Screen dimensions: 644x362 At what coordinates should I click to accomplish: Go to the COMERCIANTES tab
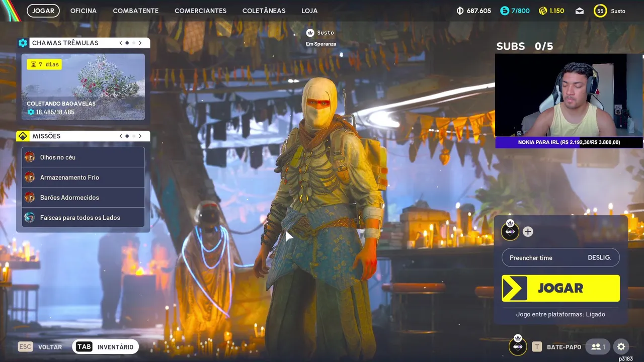(x=200, y=11)
